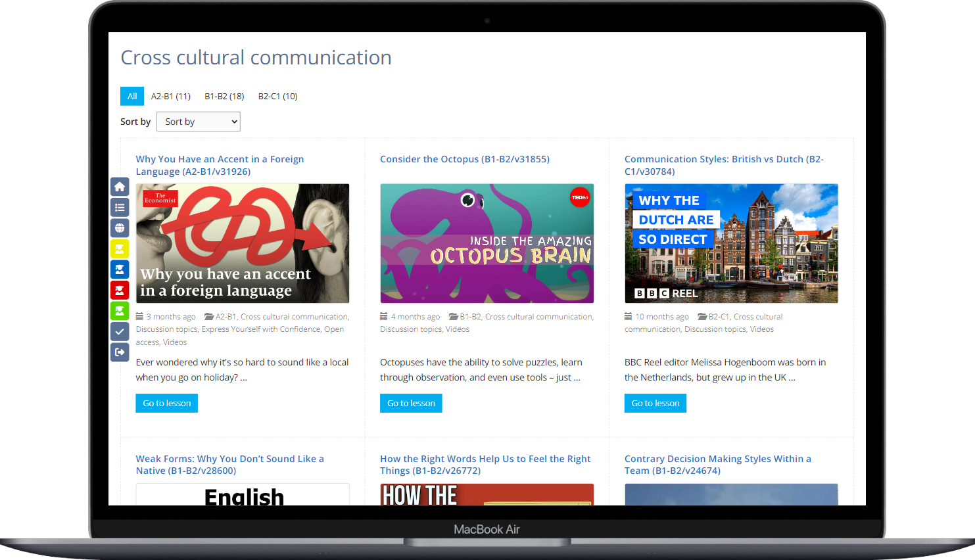Open 'Contrary Decision Making Styles' title link

(x=718, y=465)
